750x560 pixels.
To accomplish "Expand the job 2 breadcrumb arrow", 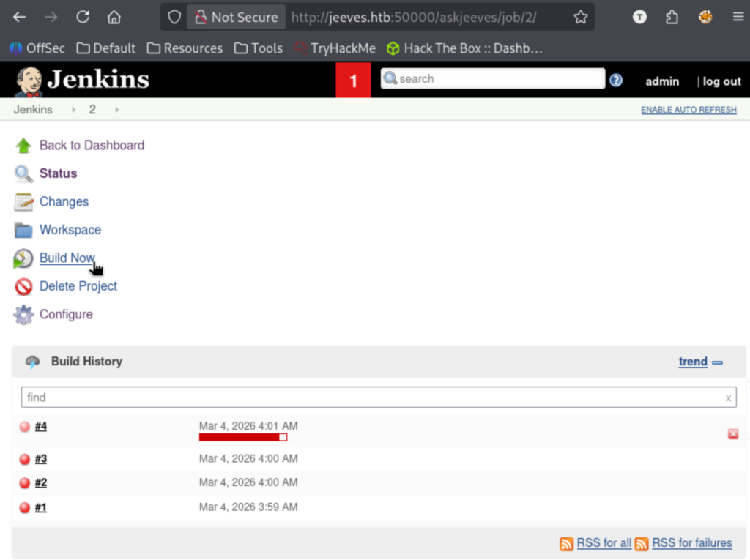I will point(116,110).
